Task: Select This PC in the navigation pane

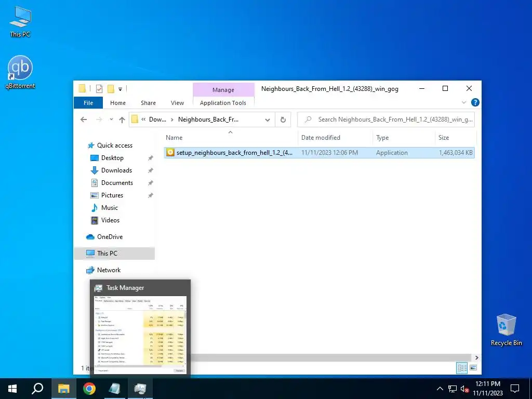Action: pyautogui.click(x=114, y=254)
